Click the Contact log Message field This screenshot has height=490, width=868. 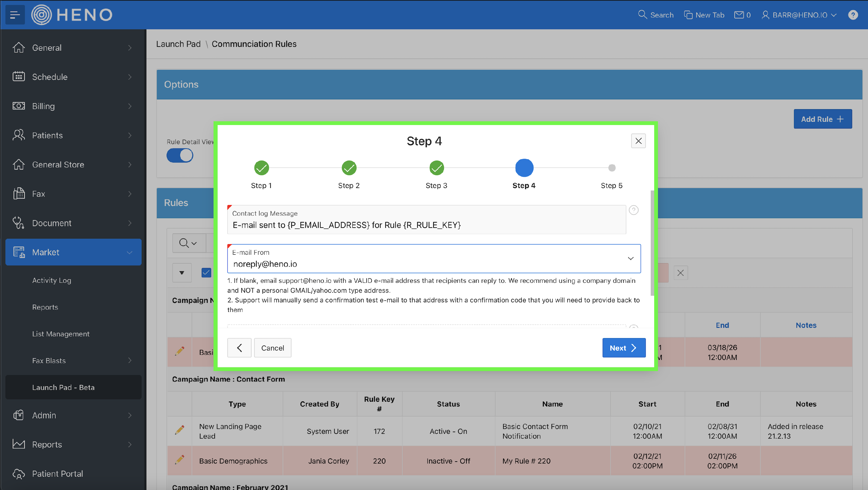pos(426,225)
